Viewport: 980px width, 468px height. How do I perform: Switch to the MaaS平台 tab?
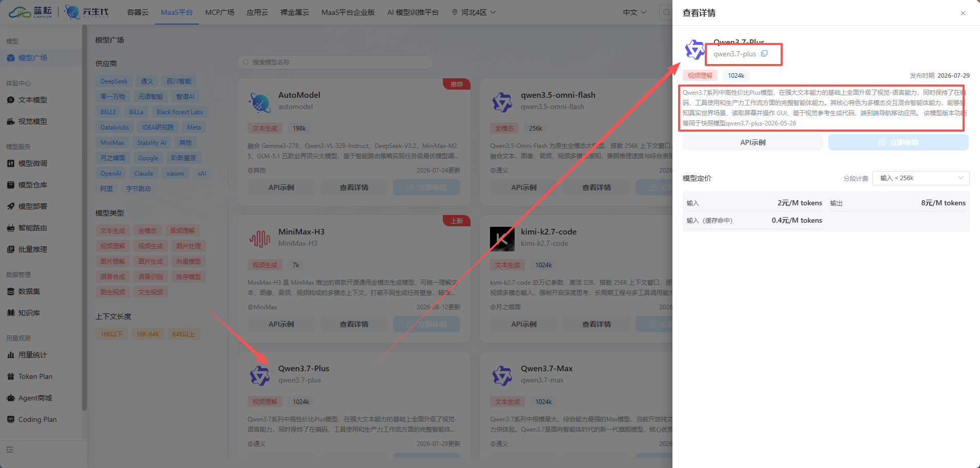point(177,12)
